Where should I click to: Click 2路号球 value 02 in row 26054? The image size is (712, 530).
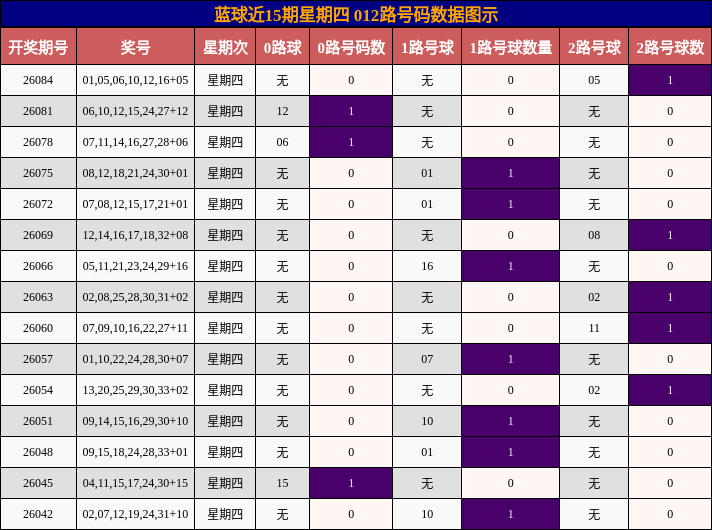click(594, 390)
